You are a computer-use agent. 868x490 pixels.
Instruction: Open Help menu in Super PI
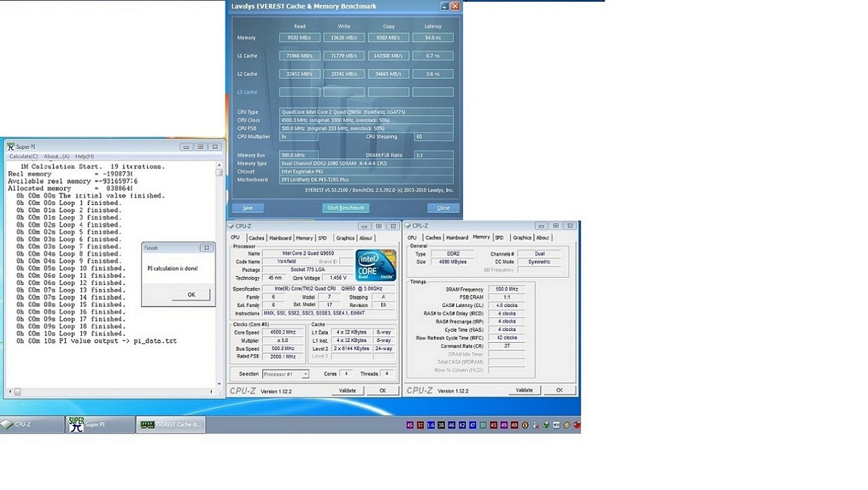(84, 157)
